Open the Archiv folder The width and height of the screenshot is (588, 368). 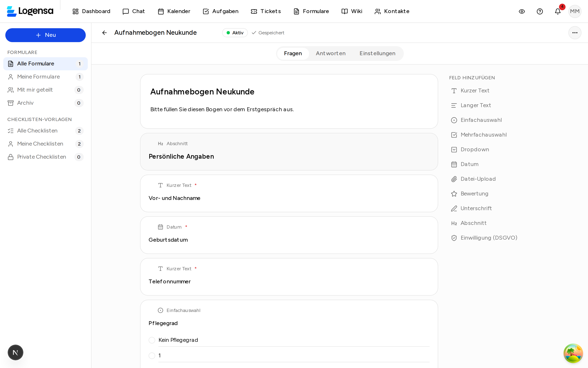[46, 103]
